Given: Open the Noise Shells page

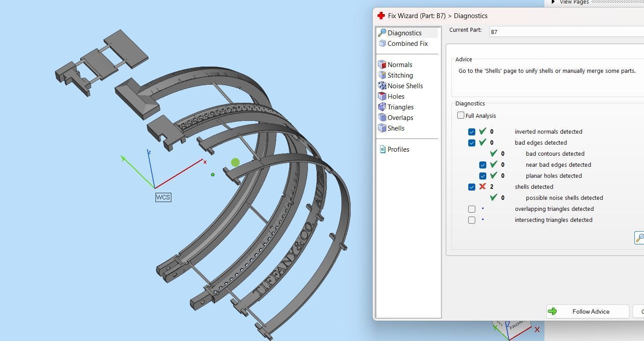Looking at the screenshot, I should click(x=405, y=86).
